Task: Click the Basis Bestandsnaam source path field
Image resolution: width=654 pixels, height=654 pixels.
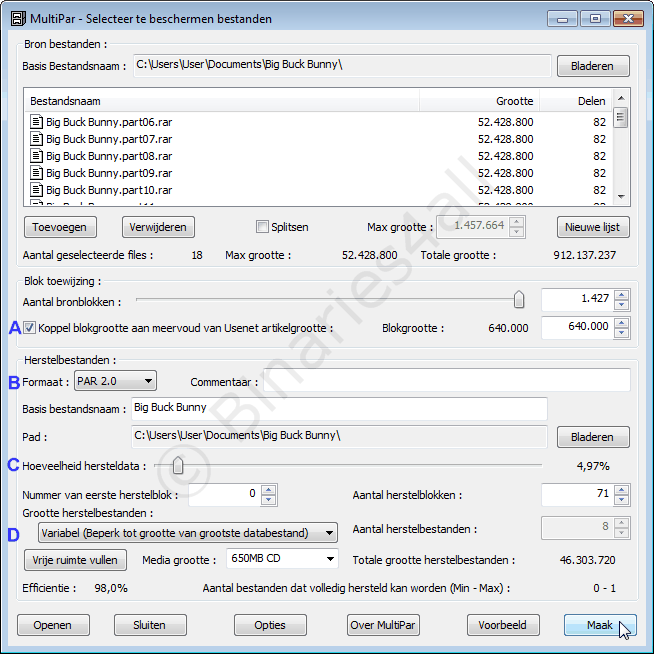Action: click(x=342, y=65)
